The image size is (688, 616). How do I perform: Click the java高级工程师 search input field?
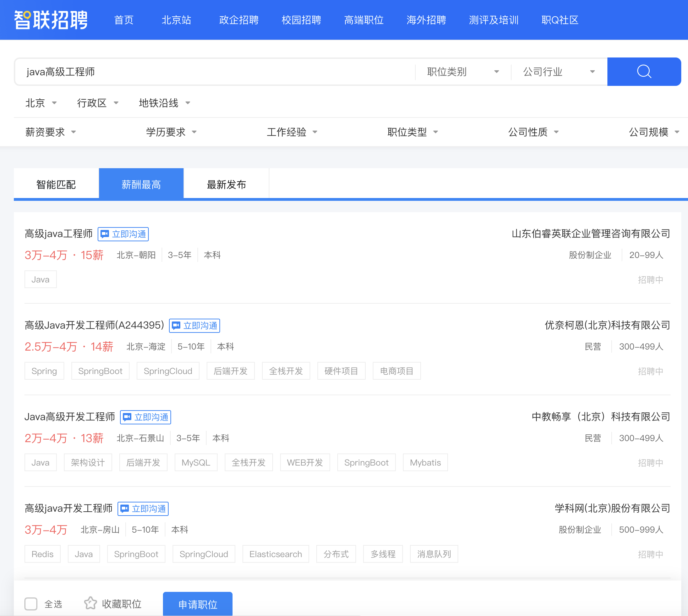click(x=213, y=72)
